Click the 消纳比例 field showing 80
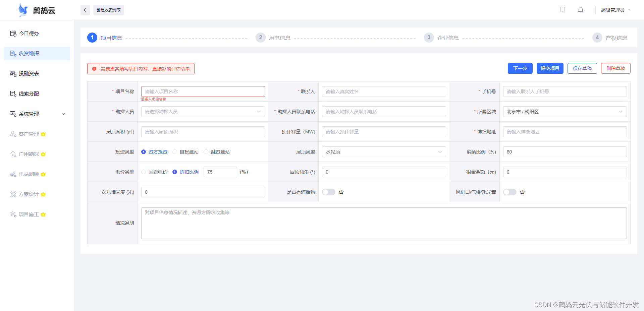Viewport: 644px width, 311px height. 565,152
